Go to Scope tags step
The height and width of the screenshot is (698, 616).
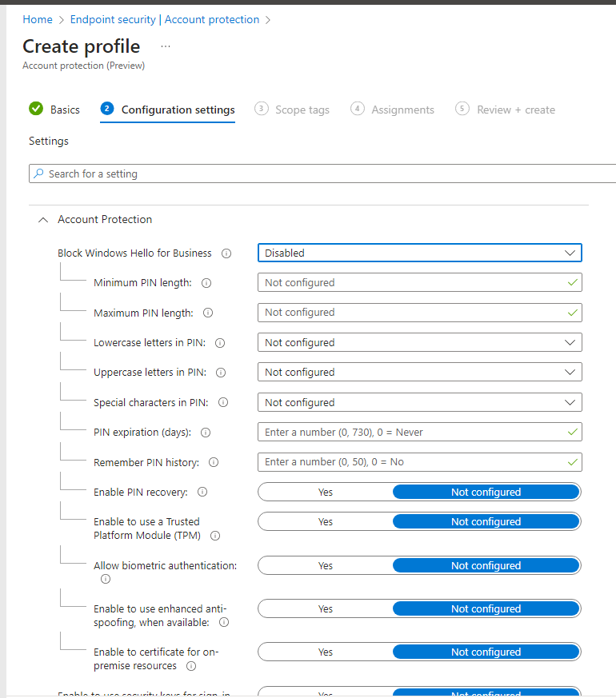point(292,110)
